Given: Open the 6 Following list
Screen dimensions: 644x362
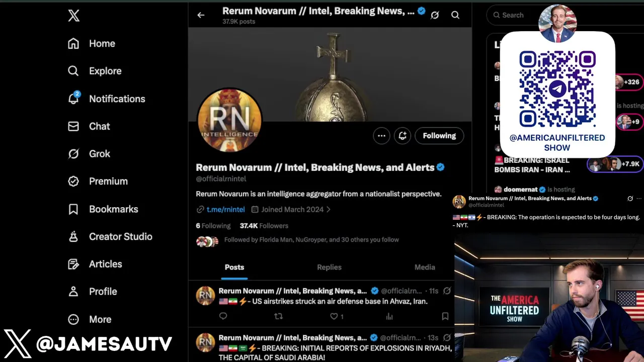Looking at the screenshot, I should [x=213, y=226].
